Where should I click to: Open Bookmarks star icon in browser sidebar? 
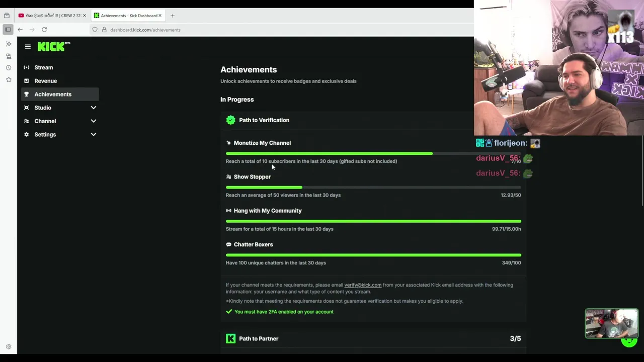pyautogui.click(x=9, y=79)
